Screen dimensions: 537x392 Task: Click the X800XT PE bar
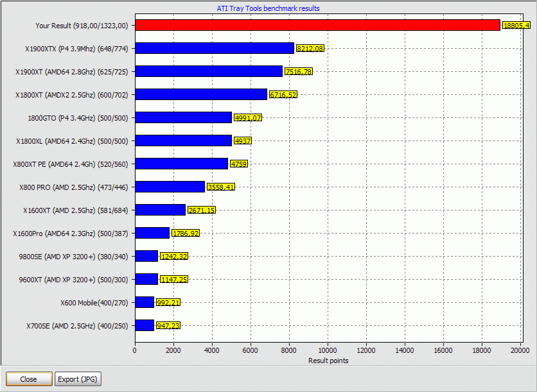(182, 164)
